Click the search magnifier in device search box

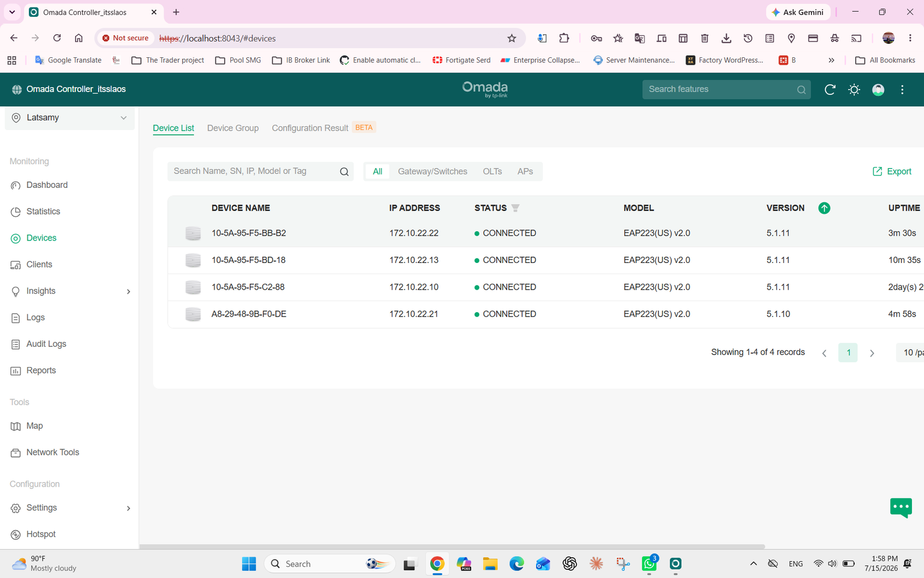click(344, 172)
